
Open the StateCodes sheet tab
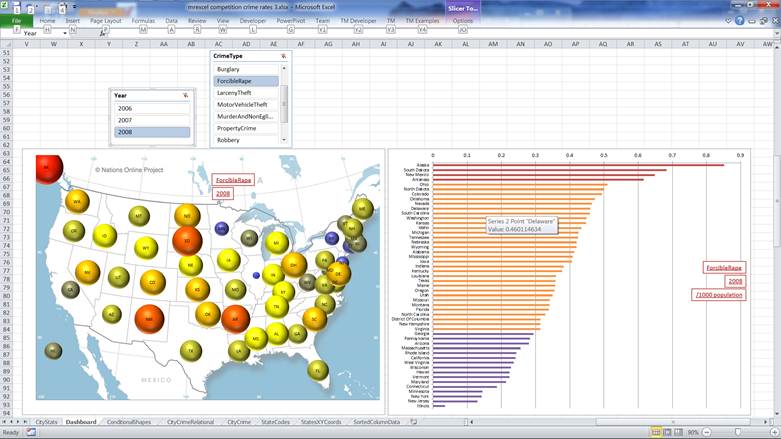point(279,422)
